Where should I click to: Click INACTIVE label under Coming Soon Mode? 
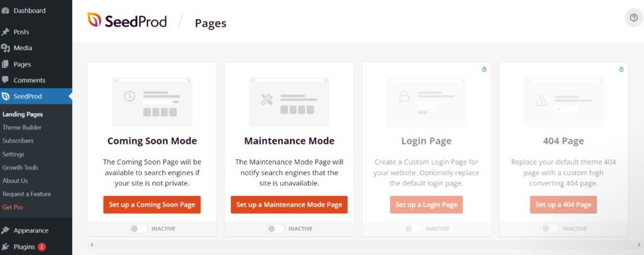(x=163, y=229)
